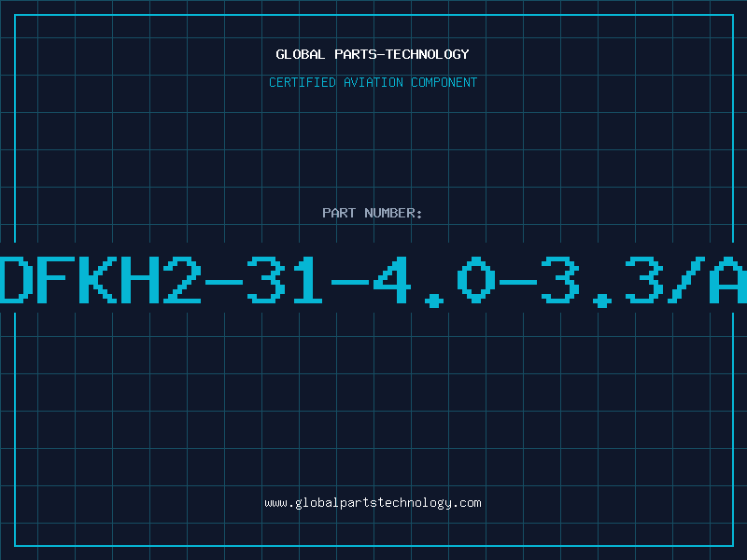This screenshot has width=747, height=560.
Task: Select the CERTIFIED AVIATION COMPONENT subtitle
Action: [373, 82]
